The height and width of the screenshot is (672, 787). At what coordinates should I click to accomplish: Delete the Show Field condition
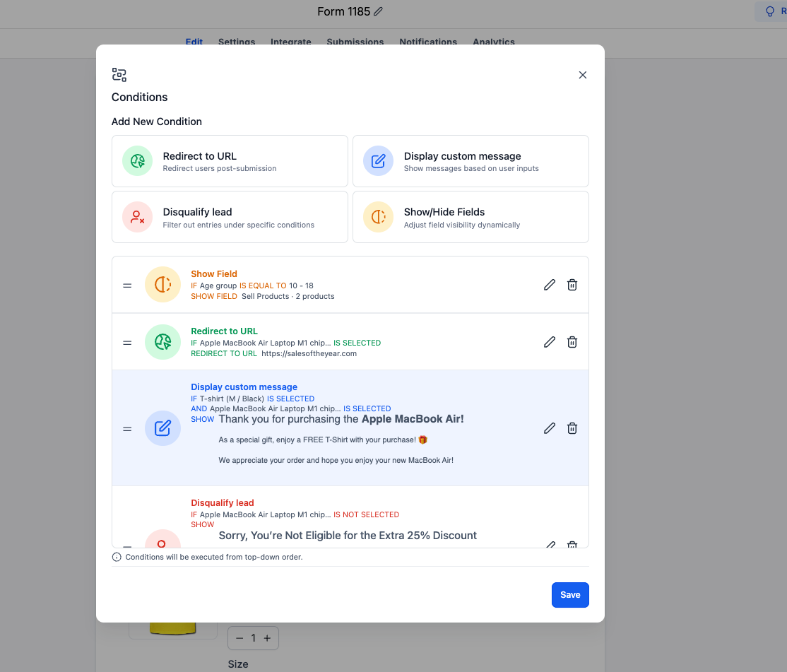pos(572,285)
